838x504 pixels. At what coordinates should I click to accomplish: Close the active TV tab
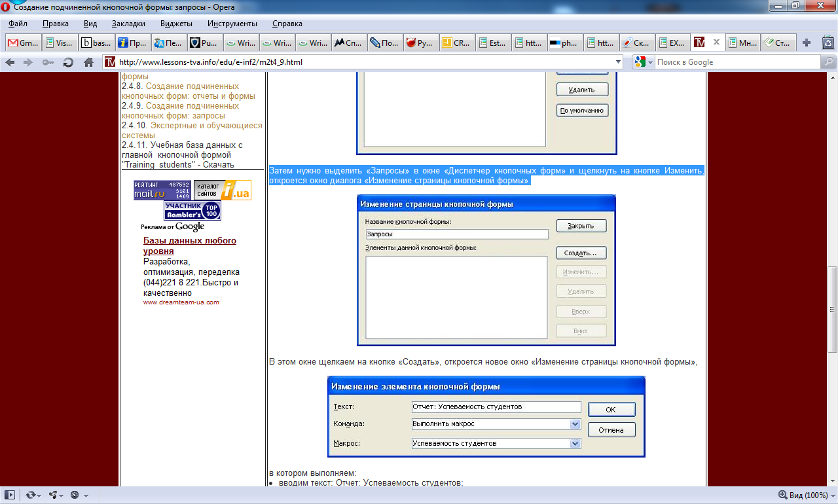coord(716,43)
